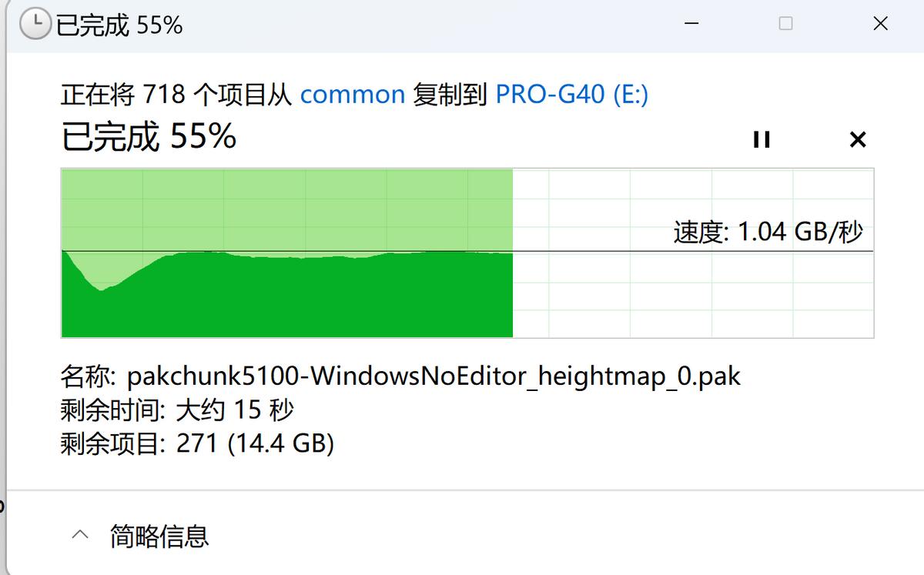The image size is (924, 575).
Task: Pause the file copy operation
Action: (762, 139)
